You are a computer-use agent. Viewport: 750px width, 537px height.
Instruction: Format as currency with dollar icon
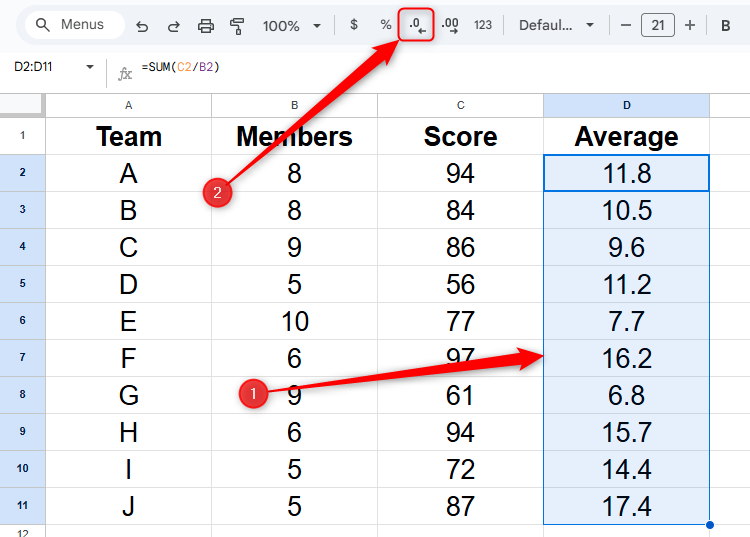click(x=354, y=25)
